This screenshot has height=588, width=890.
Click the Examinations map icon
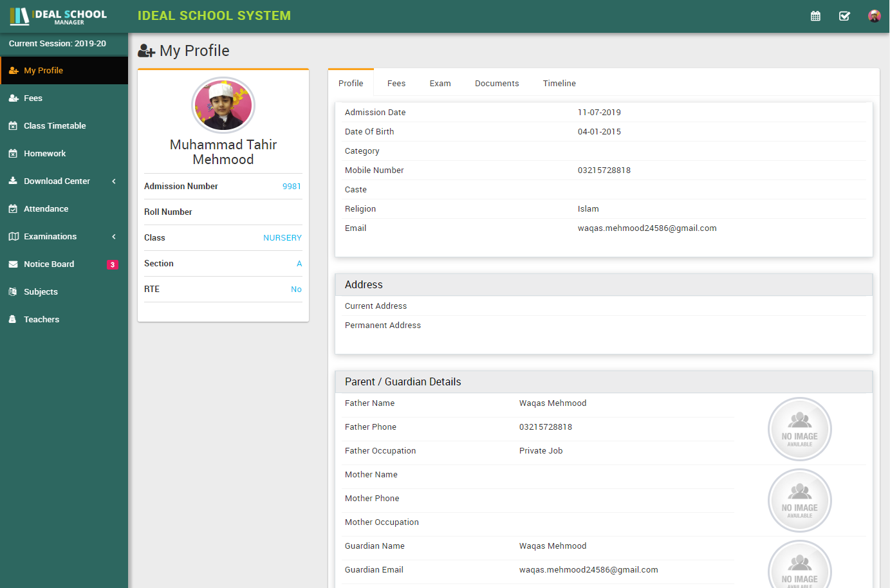[13, 237]
